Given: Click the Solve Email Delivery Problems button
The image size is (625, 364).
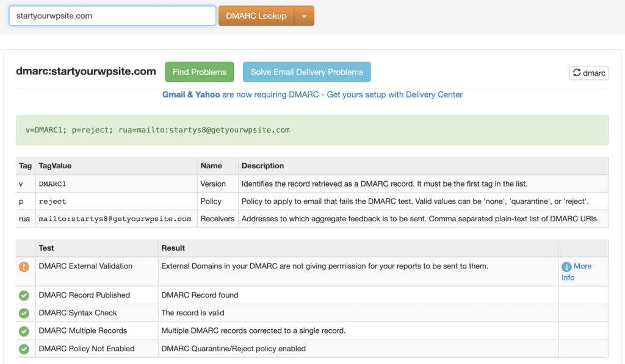Looking at the screenshot, I should pos(306,71).
